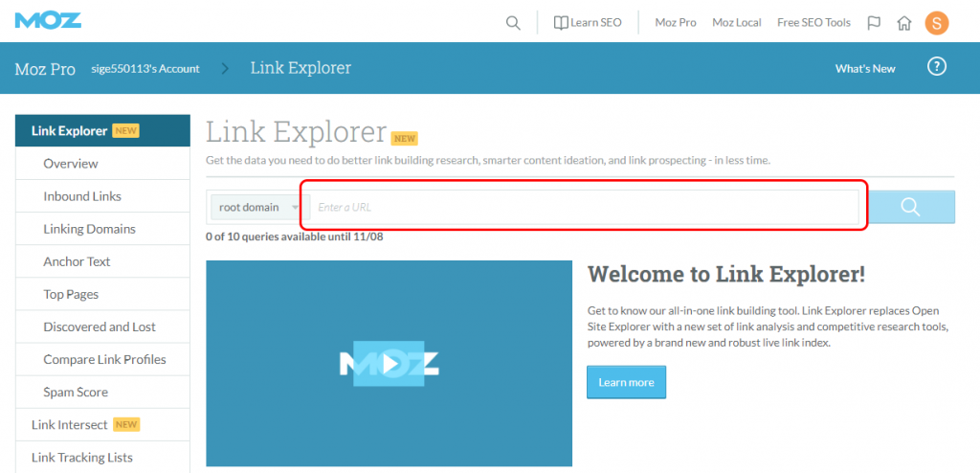Click Moz Pro in blue breadcrumb bar
Viewport: 980px width, 473px height.
(x=45, y=69)
